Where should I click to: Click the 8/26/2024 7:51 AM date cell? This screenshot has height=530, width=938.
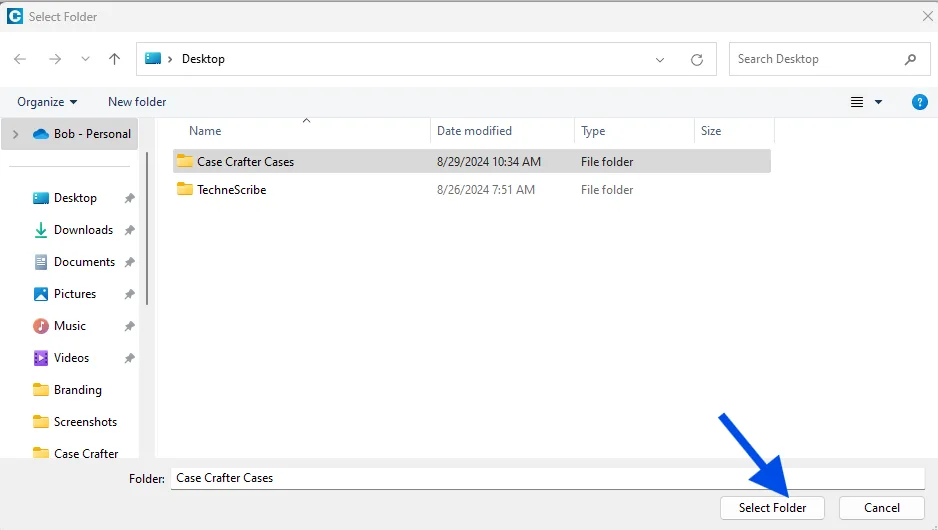click(x=486, y=190)
